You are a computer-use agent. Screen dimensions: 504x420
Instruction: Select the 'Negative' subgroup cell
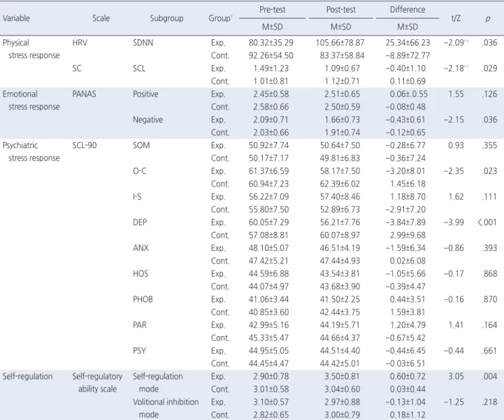[x=148, y=120]
